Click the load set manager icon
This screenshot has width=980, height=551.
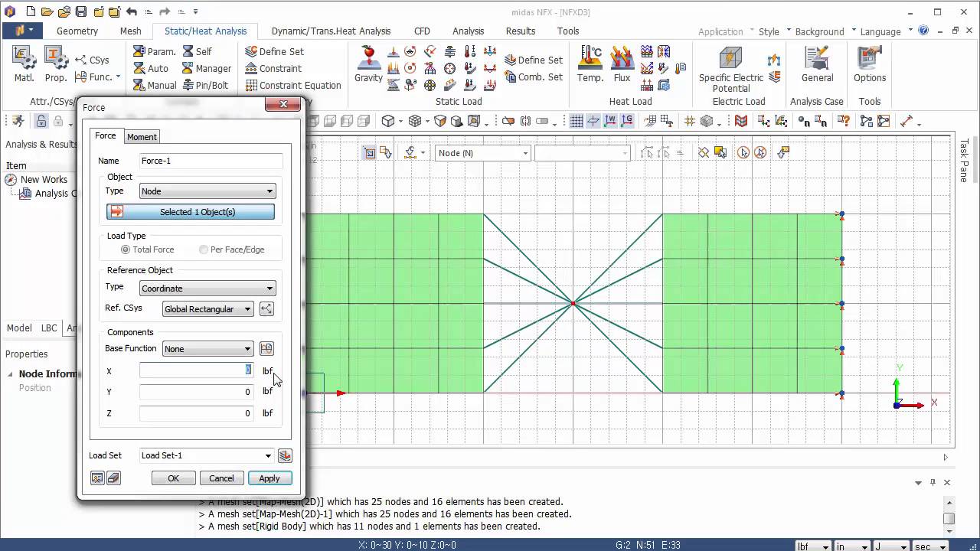[285, 455]
